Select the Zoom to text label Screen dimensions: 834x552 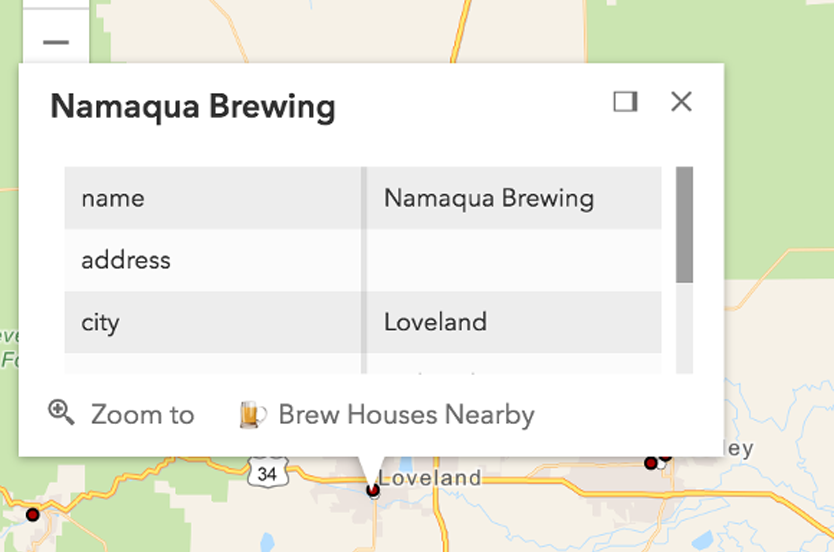coord(143,414)
